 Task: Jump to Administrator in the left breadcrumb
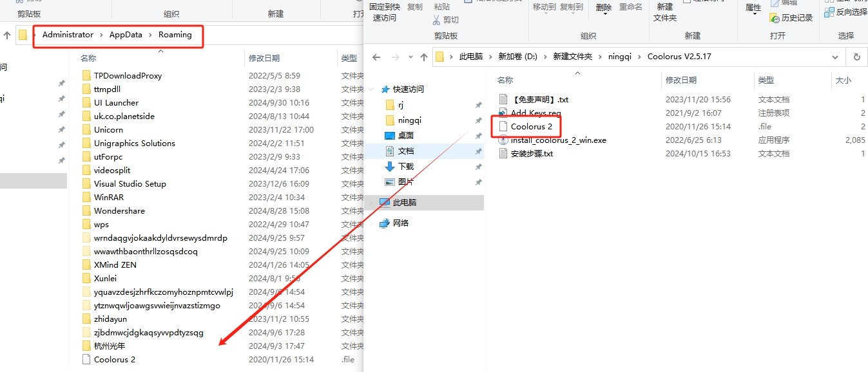tap(68, 35)
